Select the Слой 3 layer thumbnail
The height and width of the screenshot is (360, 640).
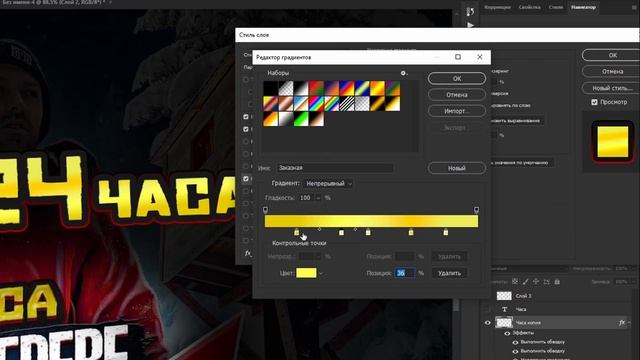point(504,296)
